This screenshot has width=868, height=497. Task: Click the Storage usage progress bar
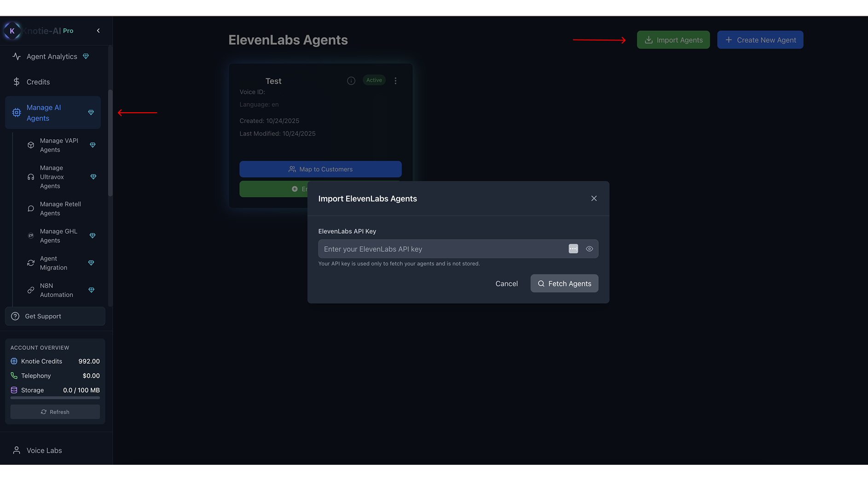click(x=55, y=398)
